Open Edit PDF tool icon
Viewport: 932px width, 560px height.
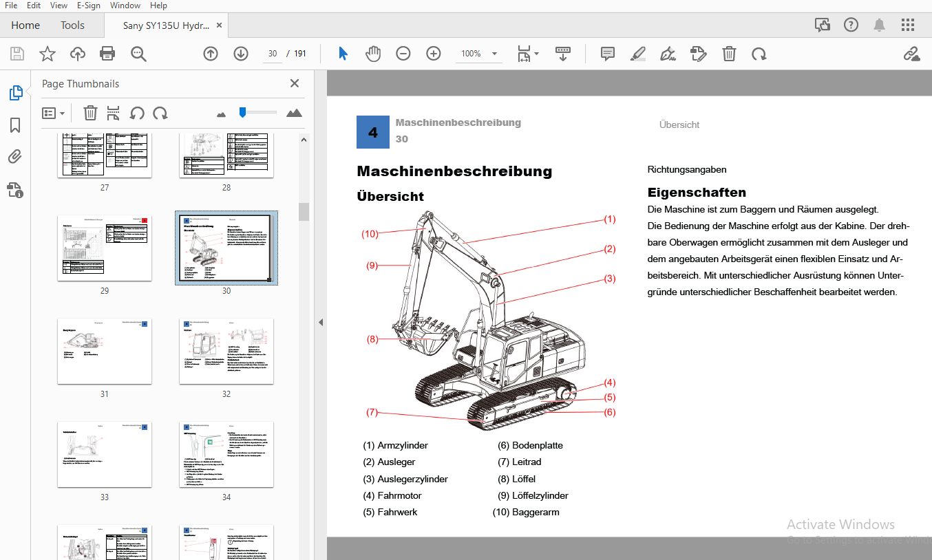point(699,54)
